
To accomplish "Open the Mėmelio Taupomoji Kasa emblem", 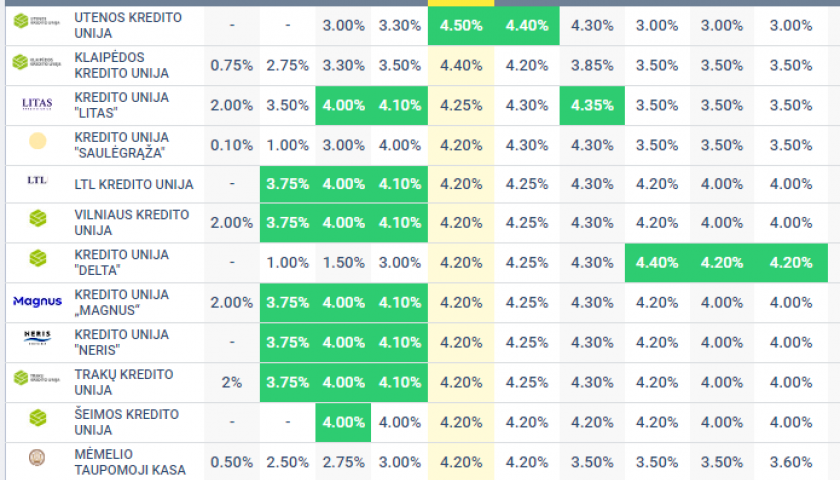I will point(37,458).
